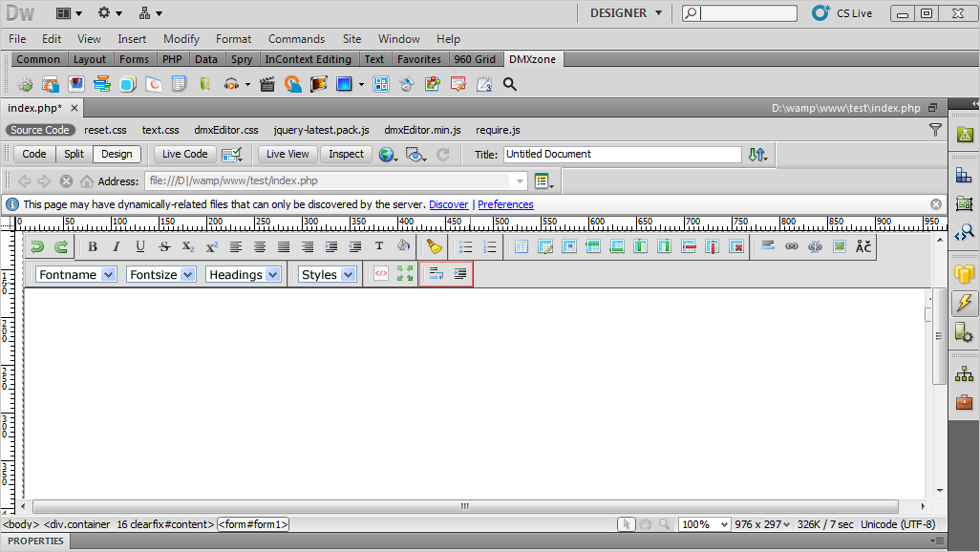Click the Live View button
Screen dimensions: 980x552
click(x=288, y=154)
